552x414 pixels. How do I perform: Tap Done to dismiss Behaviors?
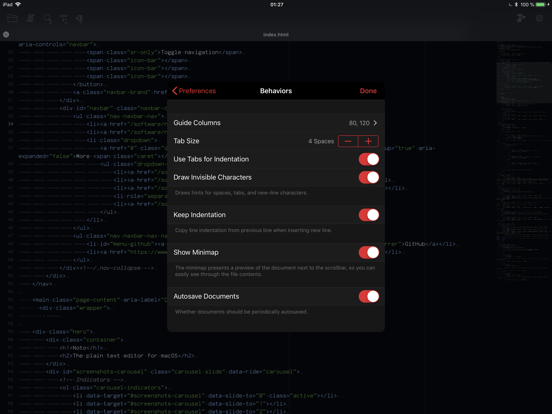[368, 91]
